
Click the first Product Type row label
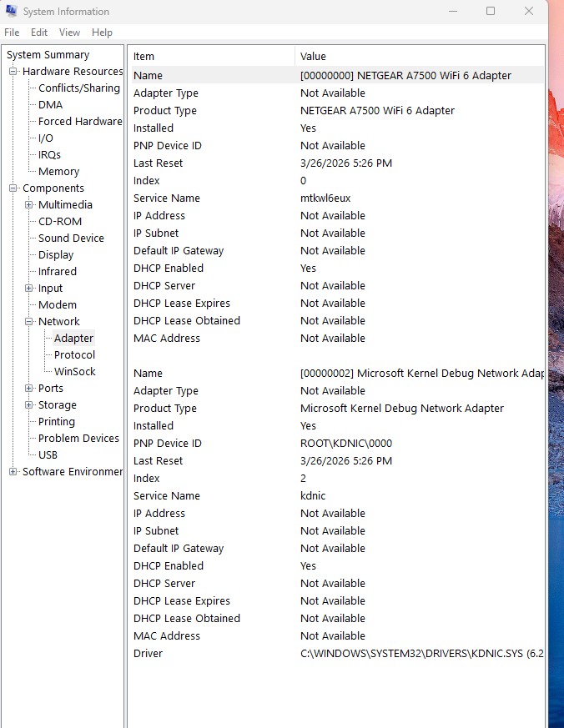[x=165, y=111]
